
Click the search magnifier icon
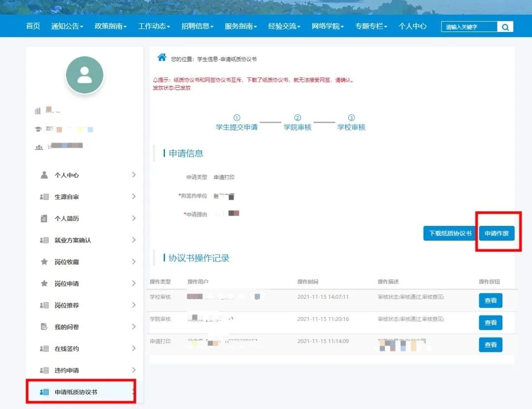505,27
